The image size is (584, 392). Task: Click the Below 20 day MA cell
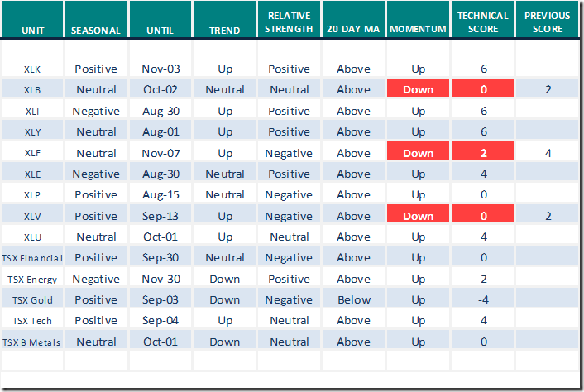pos(353,299)
